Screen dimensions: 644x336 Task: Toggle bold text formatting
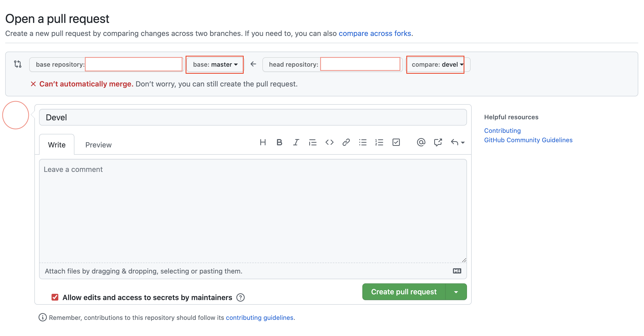point(279,142)
